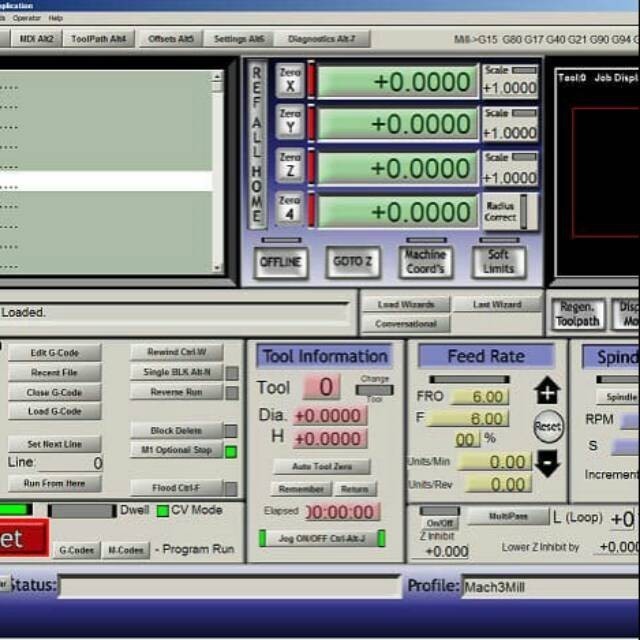Lower feed rate with minus arrow
This screenshot has height=640, width=640.
pos(547,463)
